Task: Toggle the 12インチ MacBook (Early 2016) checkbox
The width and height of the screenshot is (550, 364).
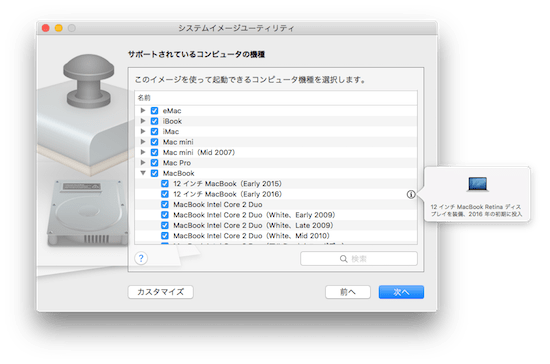Action: tap(165, 194)
